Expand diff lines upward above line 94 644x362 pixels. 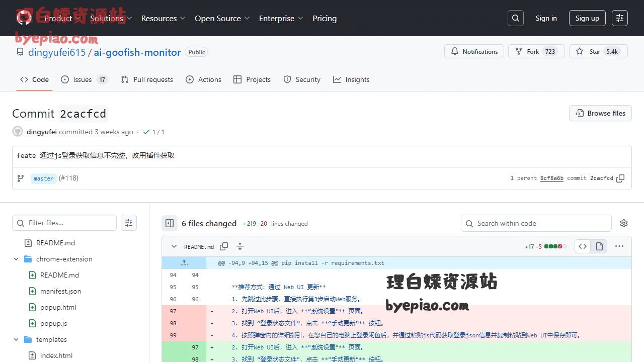184,262
